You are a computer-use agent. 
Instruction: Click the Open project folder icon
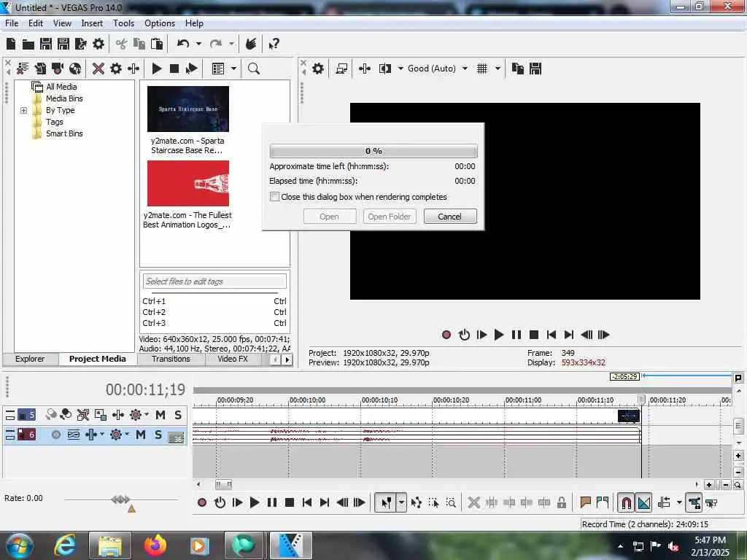[x=28, y=44]
